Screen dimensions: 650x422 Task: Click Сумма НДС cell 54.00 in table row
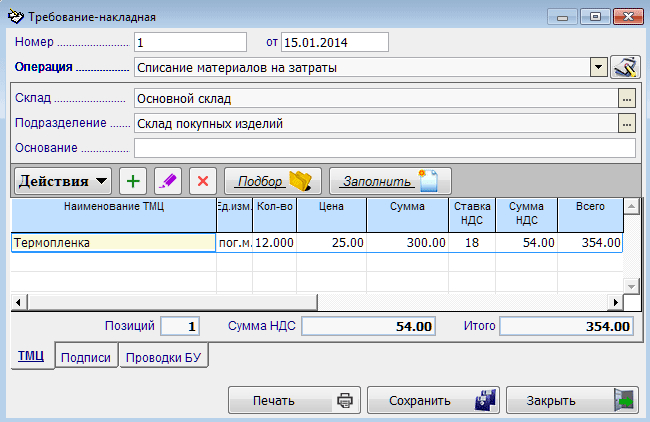click(x=526, y=243)
